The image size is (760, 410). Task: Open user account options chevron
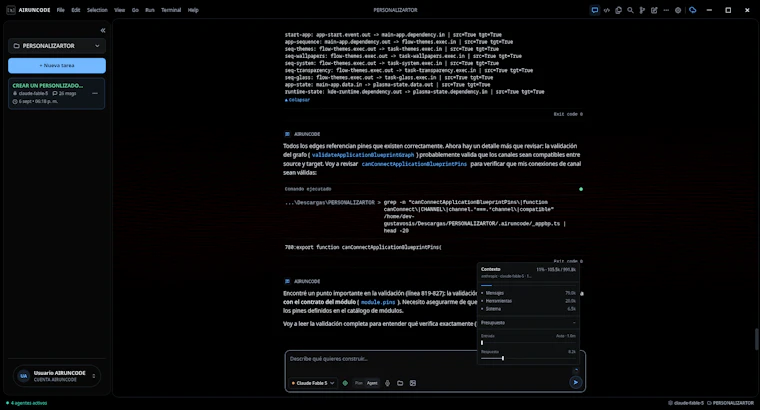pyautogui.click(x=94, y=376)
